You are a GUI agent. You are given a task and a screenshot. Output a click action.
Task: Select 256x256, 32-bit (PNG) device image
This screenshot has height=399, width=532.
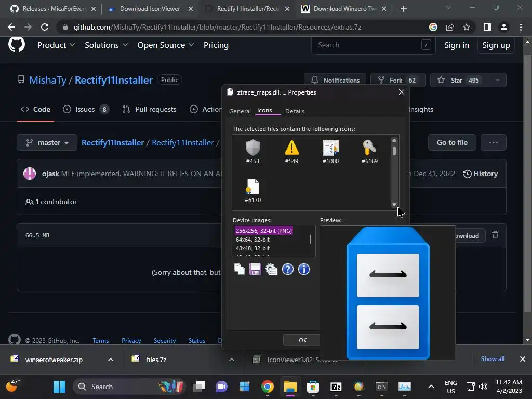(x=263, y=231)
